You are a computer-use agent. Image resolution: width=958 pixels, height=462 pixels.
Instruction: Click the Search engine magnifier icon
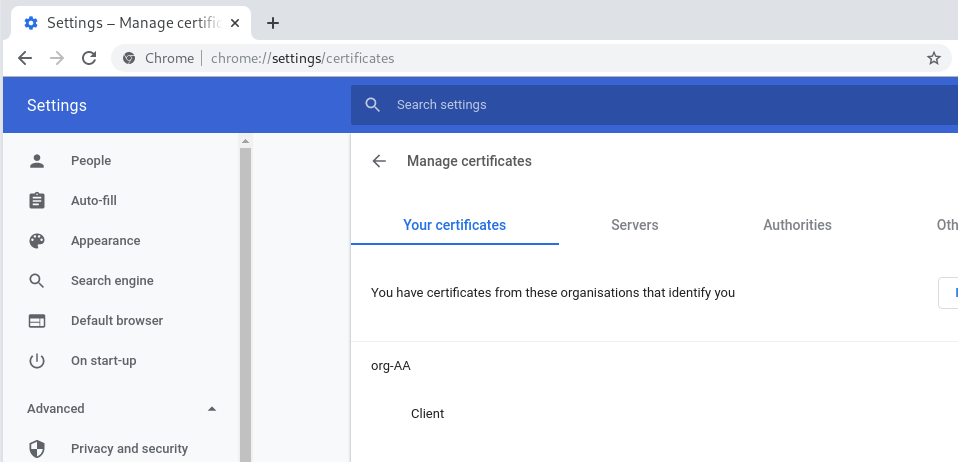pos(37,280)
